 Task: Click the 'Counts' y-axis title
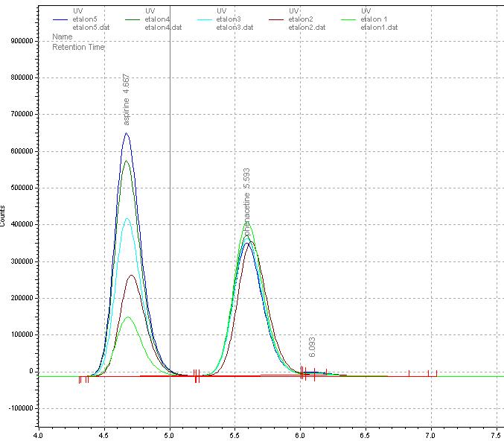(x=4, y=217)
